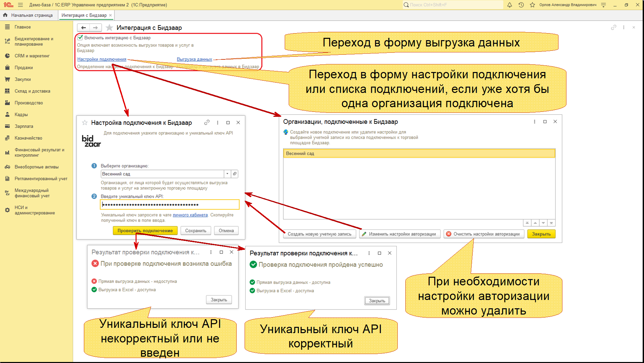Click Проверить подключение button
The image size is (644, 363).
[x=145, y=231]
